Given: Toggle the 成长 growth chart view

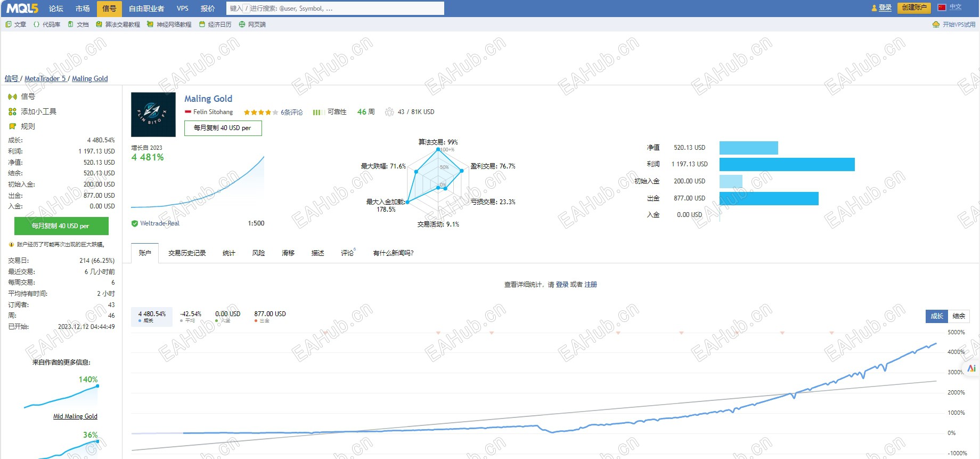Looking at the screenshot, I should 937,316.
